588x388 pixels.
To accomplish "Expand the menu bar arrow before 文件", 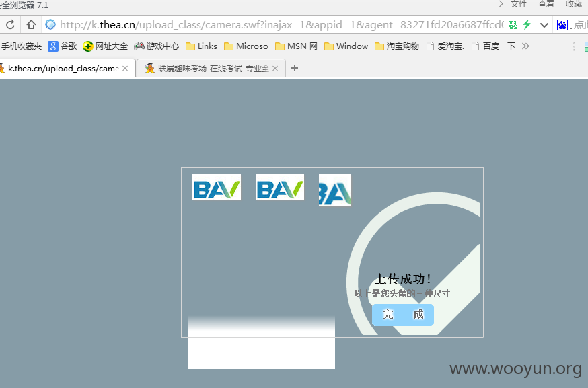I will pos(501,4).
